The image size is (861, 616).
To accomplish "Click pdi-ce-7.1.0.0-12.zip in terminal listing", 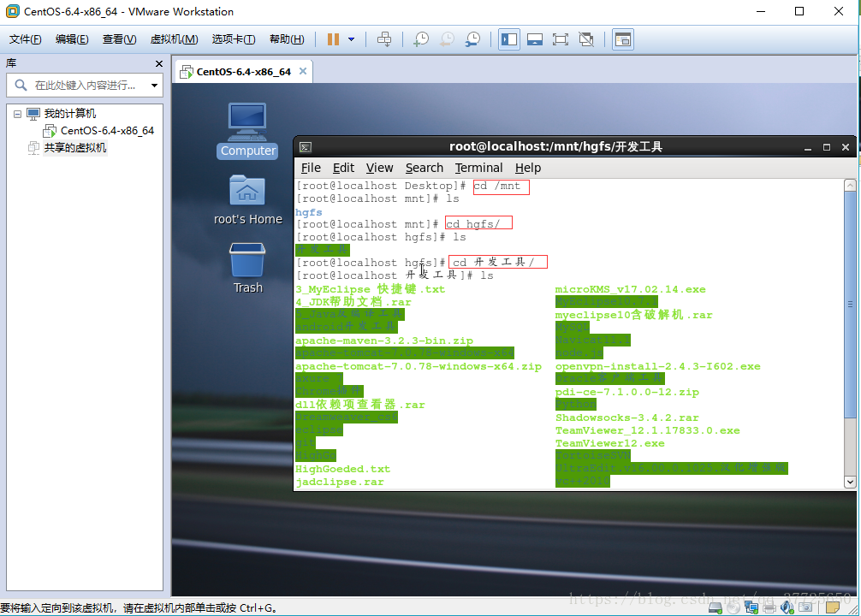I will click(627, 393).
